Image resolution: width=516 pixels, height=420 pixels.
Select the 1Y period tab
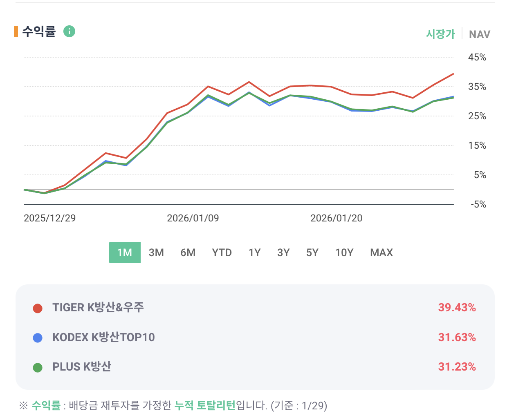[254, 252]
